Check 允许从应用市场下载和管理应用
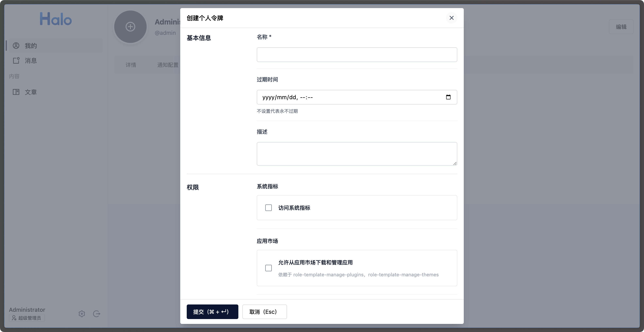Image resolution: width=644 pixels, height=332 pixels. pyautogui.click(x=268, y=268)
